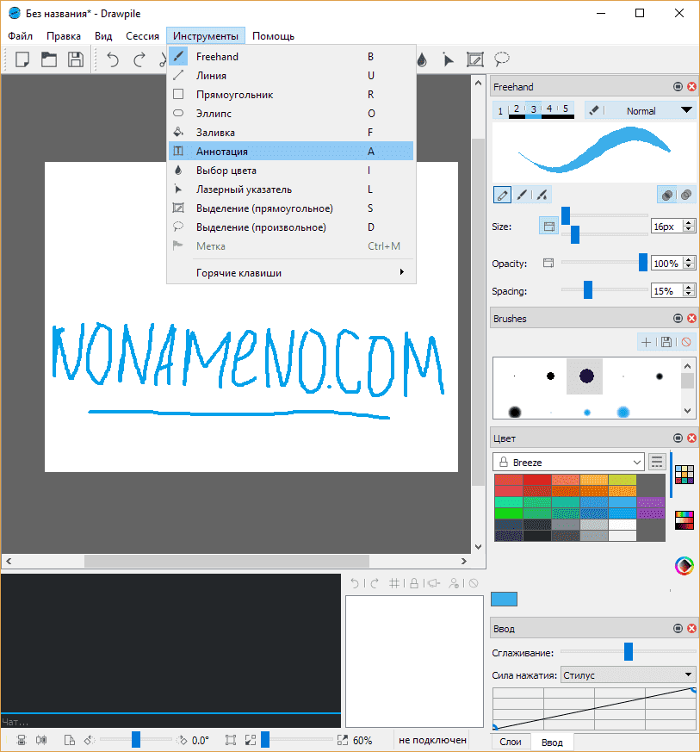Open the color wheel picker icon

pos(685,565)
